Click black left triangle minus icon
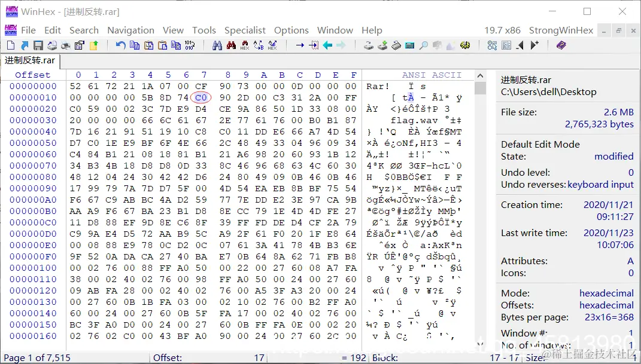The image size is (641, 364). 520,45
